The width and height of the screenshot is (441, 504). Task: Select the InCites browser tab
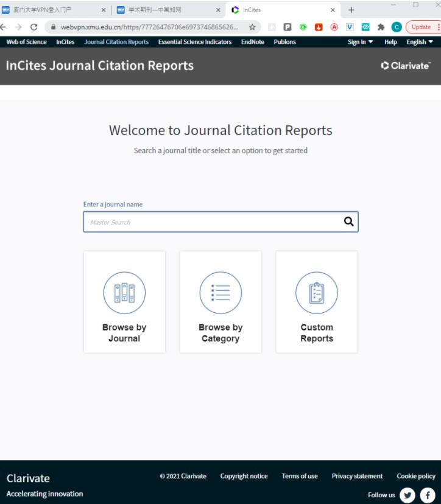[283, 10]
